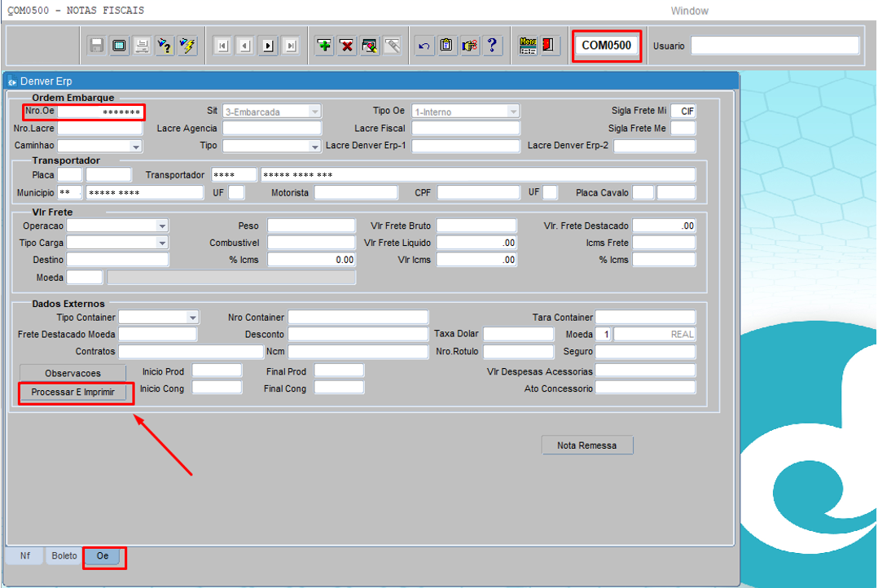
Task: Open help with the question mark icon
Action: [492, 46]
